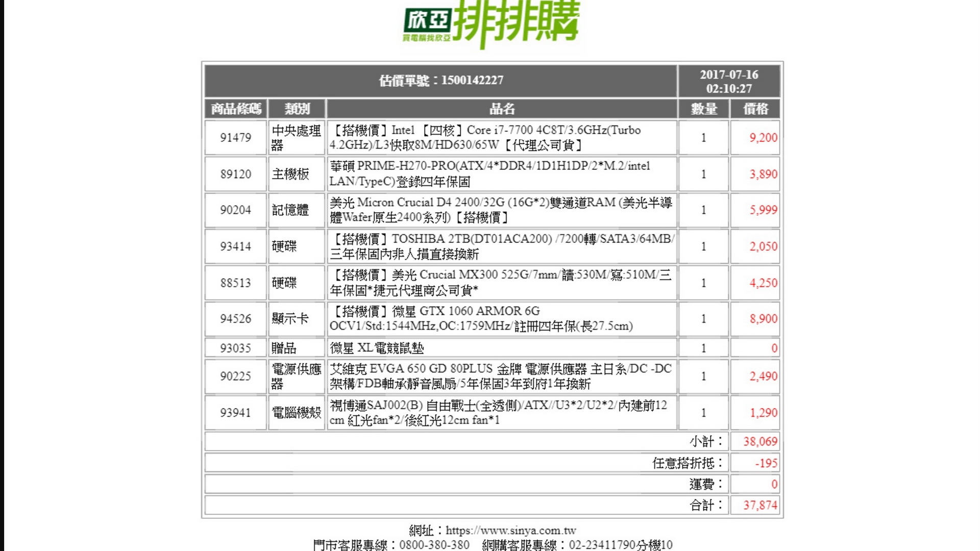Click the 記憶體 category cell
The height and width of the screenshot is (551, 980).
click(x=297, y=210)
